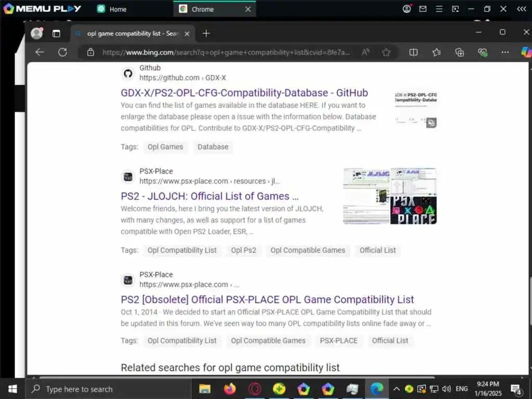Launch Opera from taskbar
Image resolution: width=532 pixels, height=399 pixels.
[255, 389]
